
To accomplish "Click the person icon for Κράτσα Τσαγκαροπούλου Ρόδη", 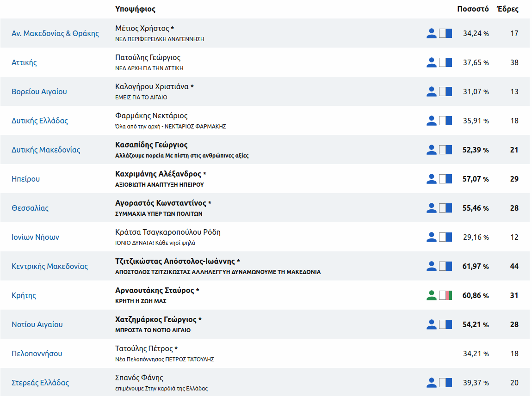I will click(x=431, y=237).
